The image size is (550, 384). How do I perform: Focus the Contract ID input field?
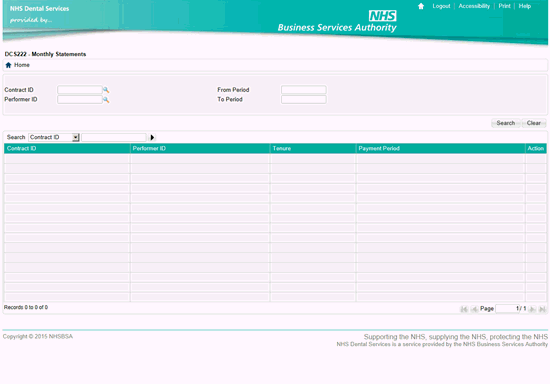point(80,90)
